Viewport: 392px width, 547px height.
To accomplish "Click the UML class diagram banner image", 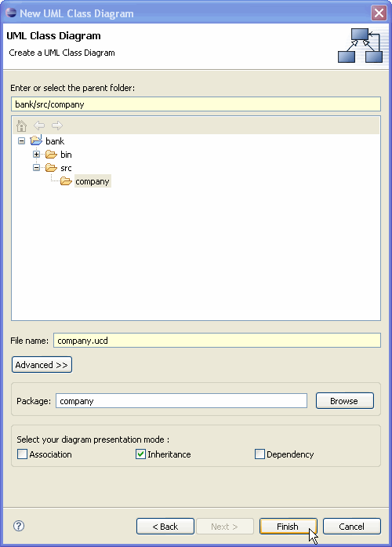I will click(361, 46).
